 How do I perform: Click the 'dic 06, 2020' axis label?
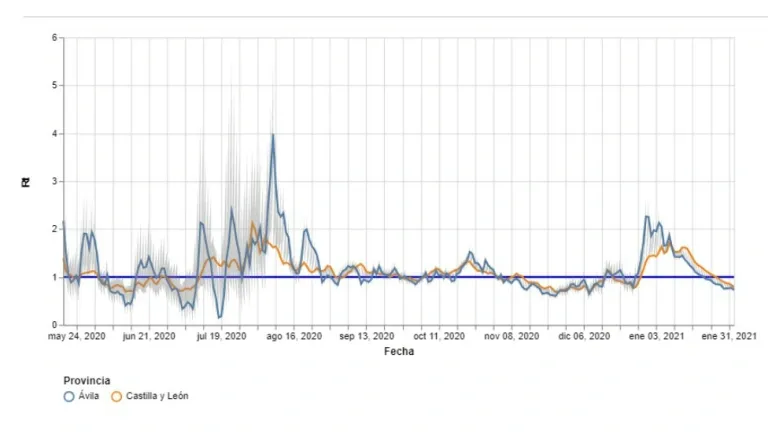coord(585,337)
